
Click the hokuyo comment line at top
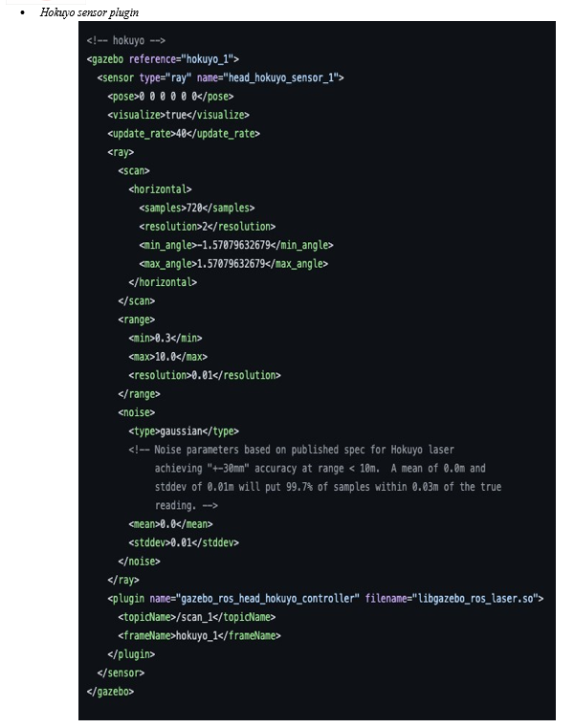[126, 41]
